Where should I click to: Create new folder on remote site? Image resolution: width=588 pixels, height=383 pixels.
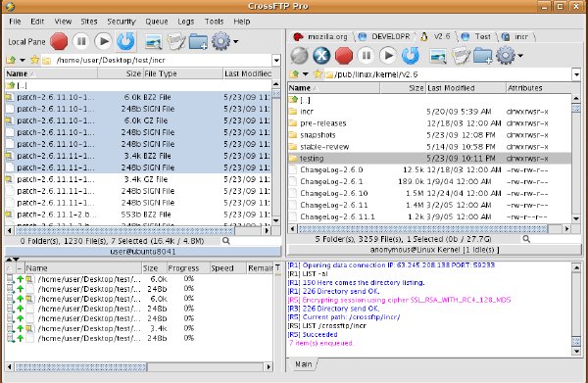click(x=482, y=56)
